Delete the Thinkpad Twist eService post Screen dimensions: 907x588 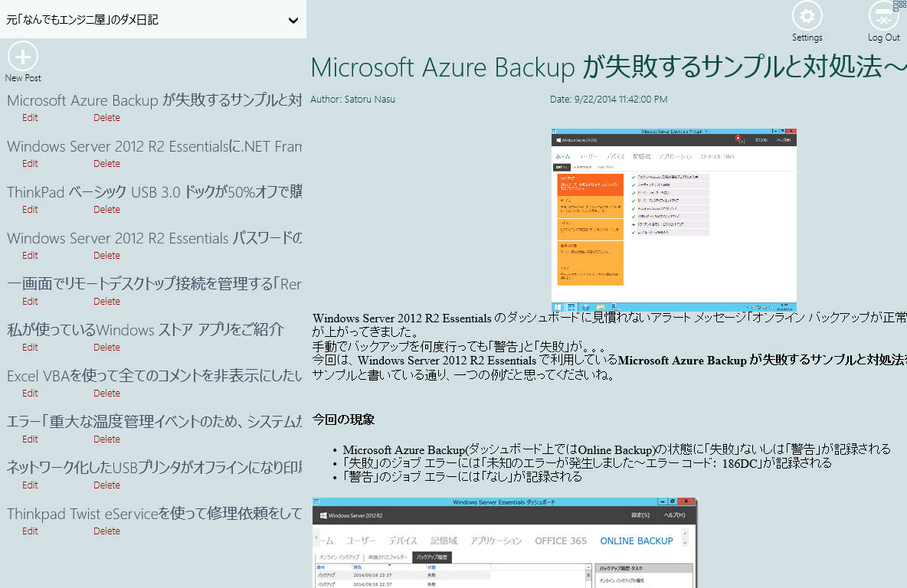point(107,531)
